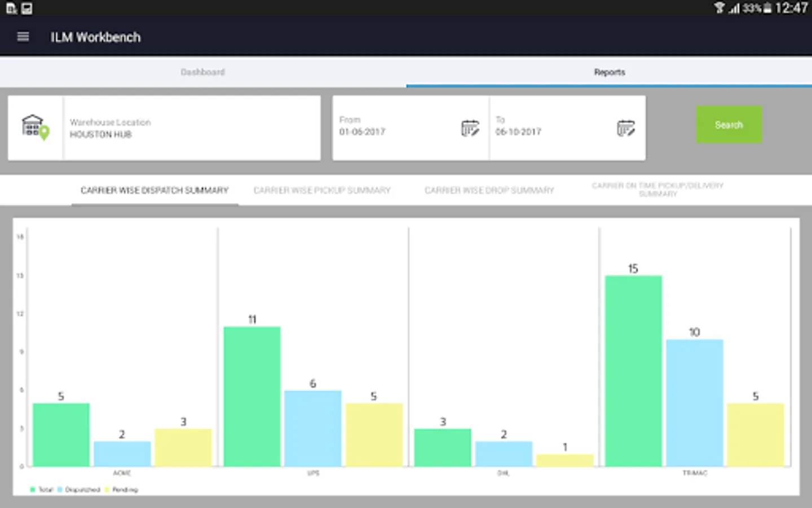The height and width of the screenshot is (508, 812).
Task: Select UPS dispatched bar valued 6
Action: click(x=313, y=428)
